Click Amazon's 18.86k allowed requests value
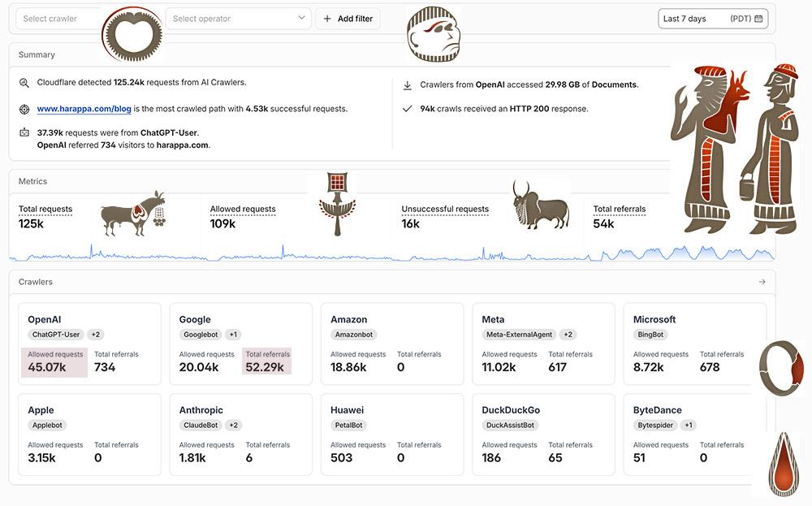The width and height of the screenshot is (812, 506). point(348,367)
